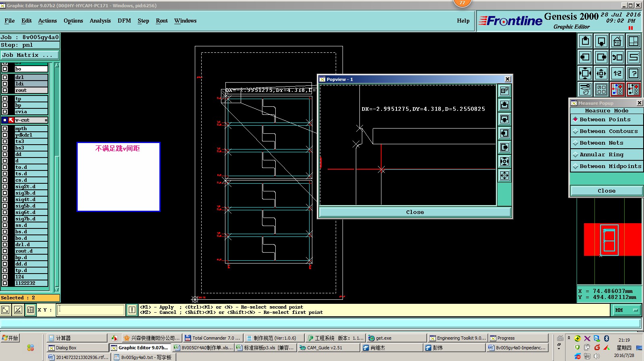The image size is (644, 361).
Task: Click the undo view icon
Action: [x=617, y=57]
